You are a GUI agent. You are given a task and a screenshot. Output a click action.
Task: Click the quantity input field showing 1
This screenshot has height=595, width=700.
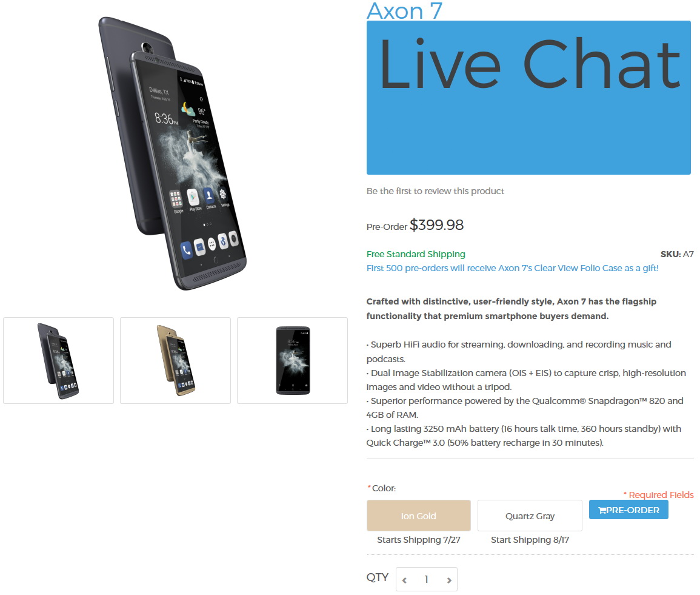click(426, 579)
